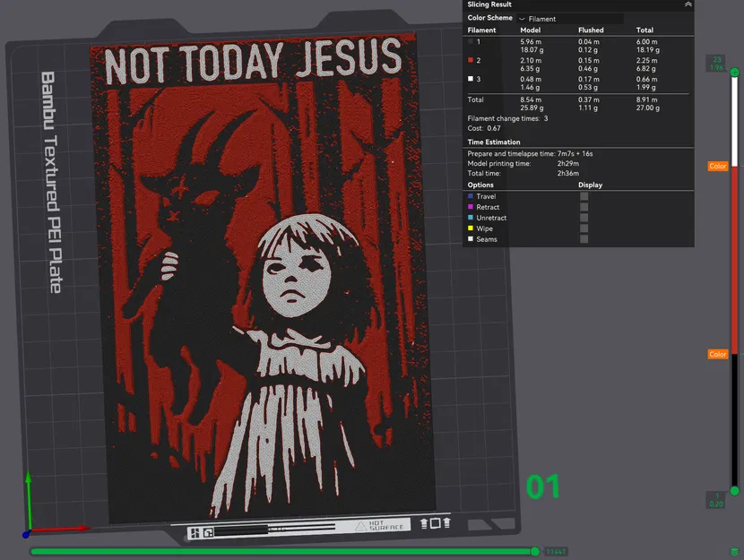This screenshot has height=560, width=744.
Task: Click the top layer handle on the layer slider
Action: 734,72
